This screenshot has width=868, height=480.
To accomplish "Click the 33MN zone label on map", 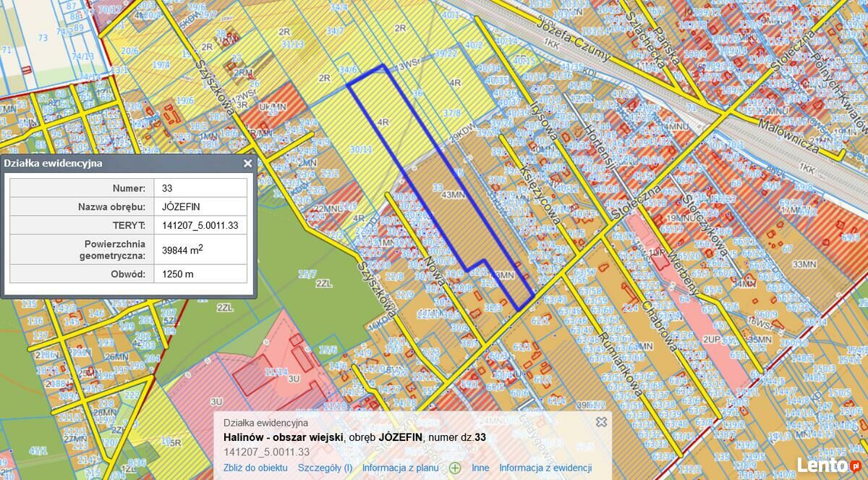I will [x=804, y=264].
